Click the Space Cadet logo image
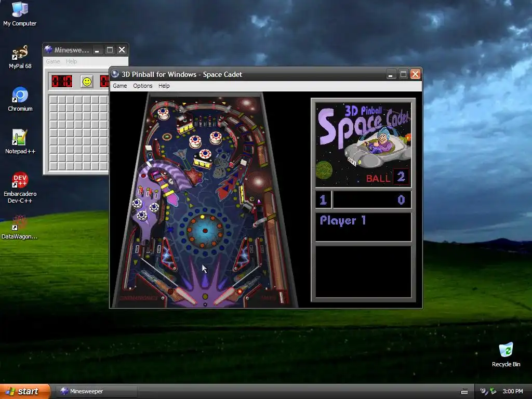This screenshot has width=532, height=399. pyautogui.click(x=363, y=144)
